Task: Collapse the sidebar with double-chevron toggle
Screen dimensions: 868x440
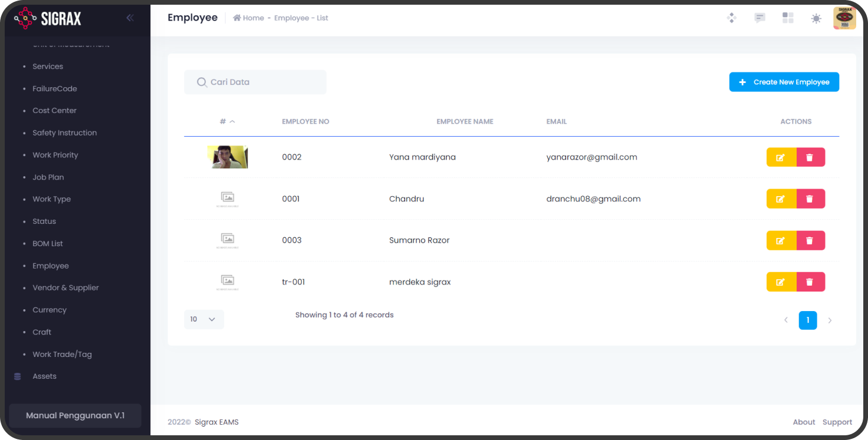Action: [130, 18]
